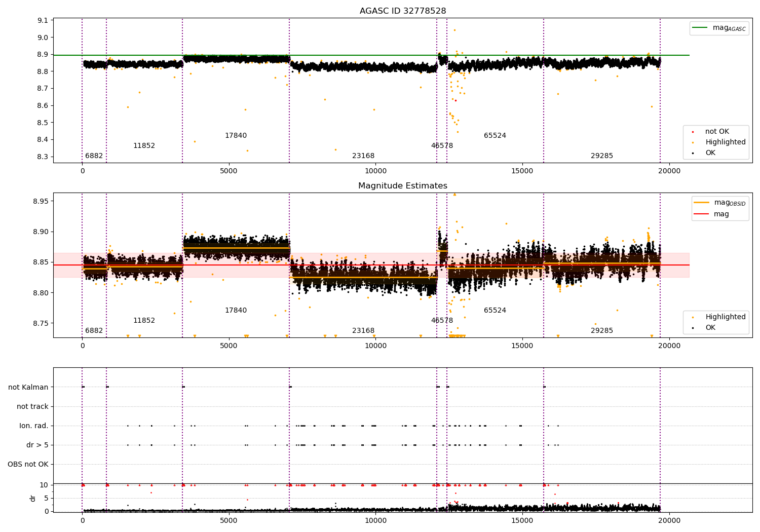Click the 15000 x-axis tick under top plot
This screenshot has height=532, width=760.
pyautogui.click(x=522, y=171)
